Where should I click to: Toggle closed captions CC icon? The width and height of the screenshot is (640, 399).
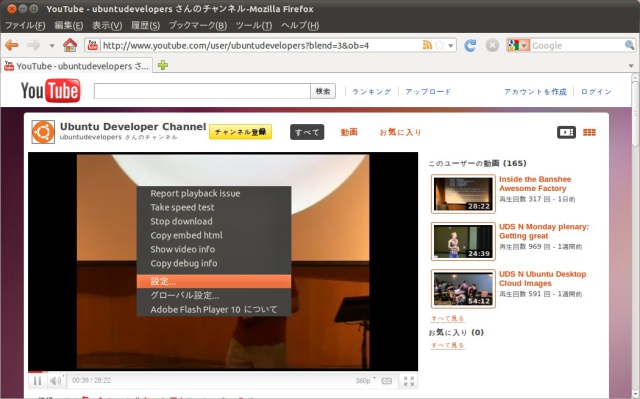[x=387, y=381]
